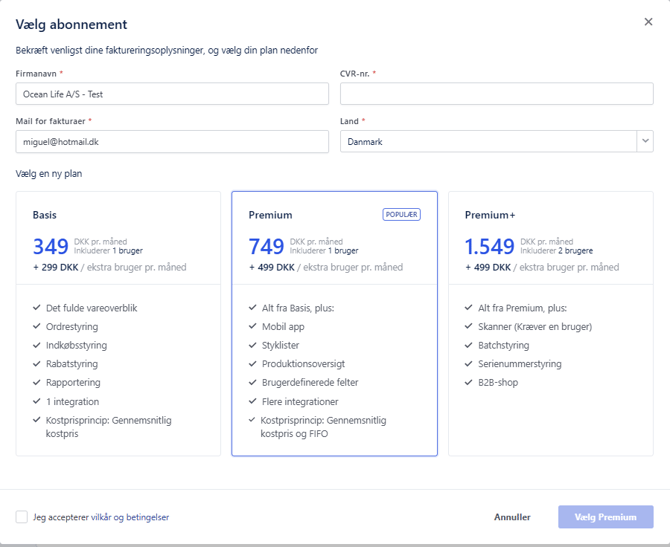
Task: Click checkmark beside Det fulde vareoverblik
Action: pyautogui.click(x=37, y=308)
